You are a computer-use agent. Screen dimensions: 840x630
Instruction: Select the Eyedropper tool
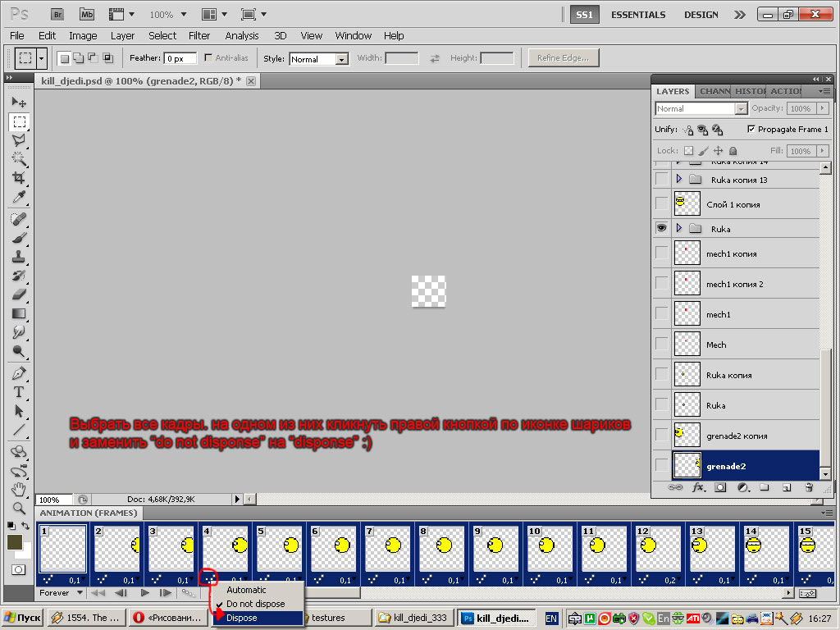(19, 197)
